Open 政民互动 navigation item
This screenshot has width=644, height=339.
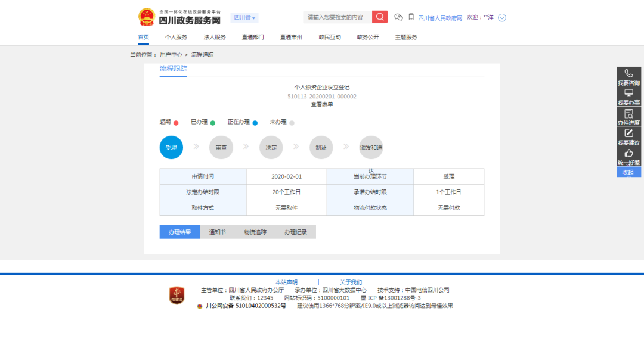(x=329, y=37)
